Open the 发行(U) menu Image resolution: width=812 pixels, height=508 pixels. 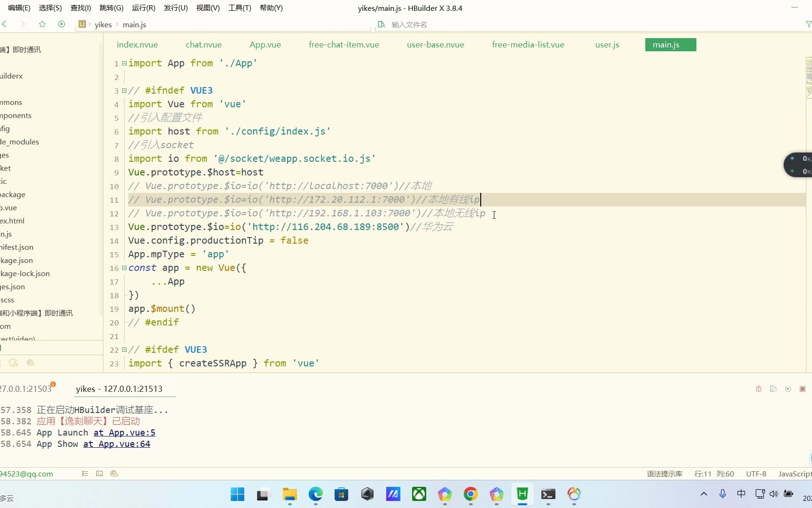pos(176,8)
